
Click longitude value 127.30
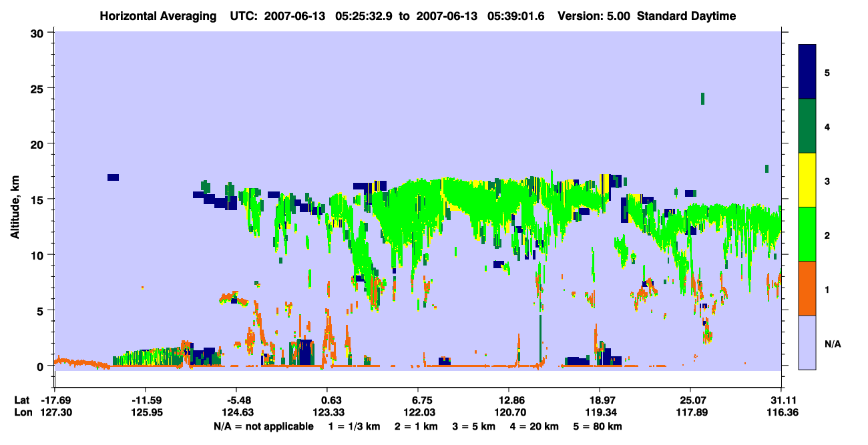pyautogui.click(x=55, y=412)
